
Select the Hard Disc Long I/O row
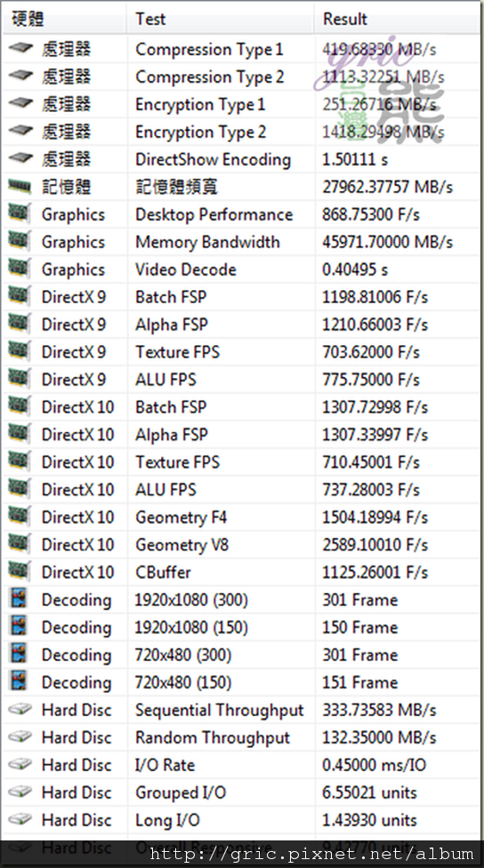coord(241,820)
